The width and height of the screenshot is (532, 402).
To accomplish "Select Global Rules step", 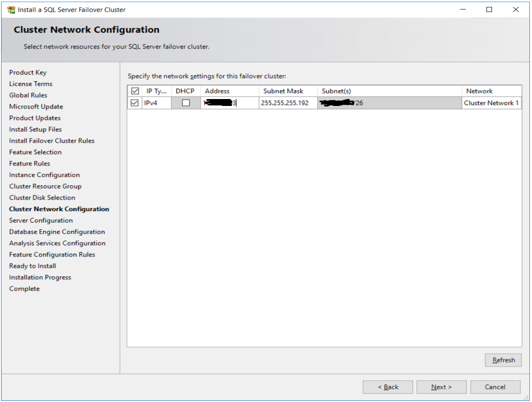I will 28,95.
